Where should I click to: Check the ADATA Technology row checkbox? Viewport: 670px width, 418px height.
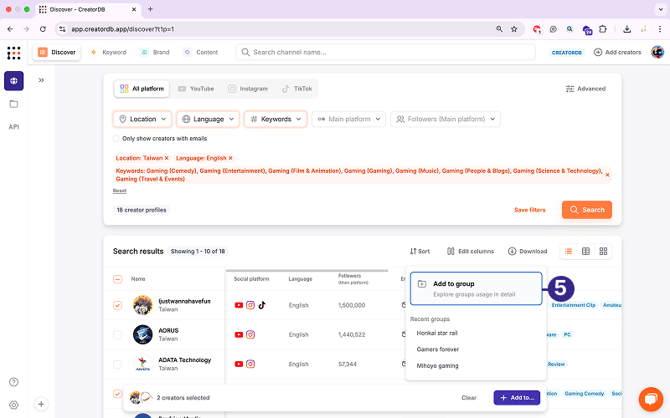click(x=118, y=364)
